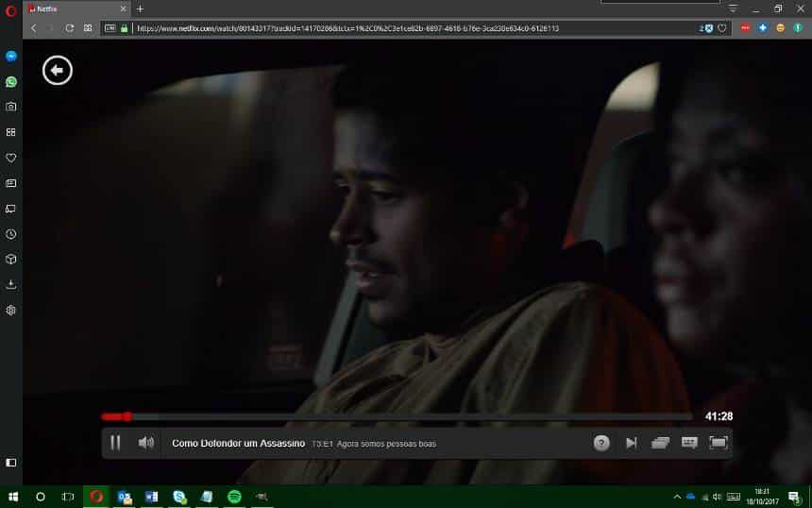The width and height of the screenshot is (812, 508).
Task: Open the Windows Action Center notifications
Action: click(794, 498)
